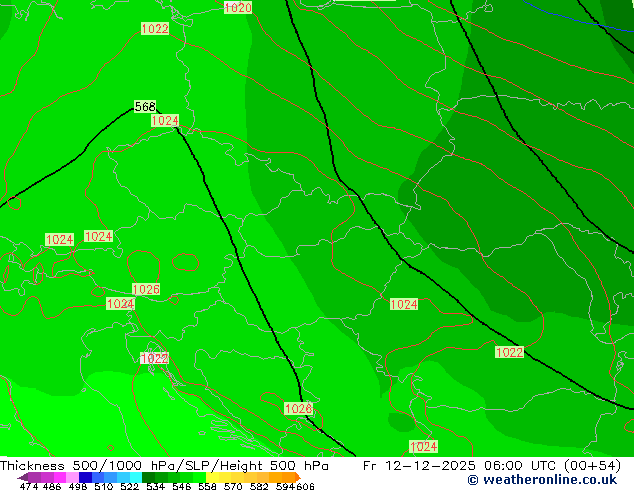Click the 582 value on the legend
This screenshot has height=490, width=634.
tap(259, 486)
